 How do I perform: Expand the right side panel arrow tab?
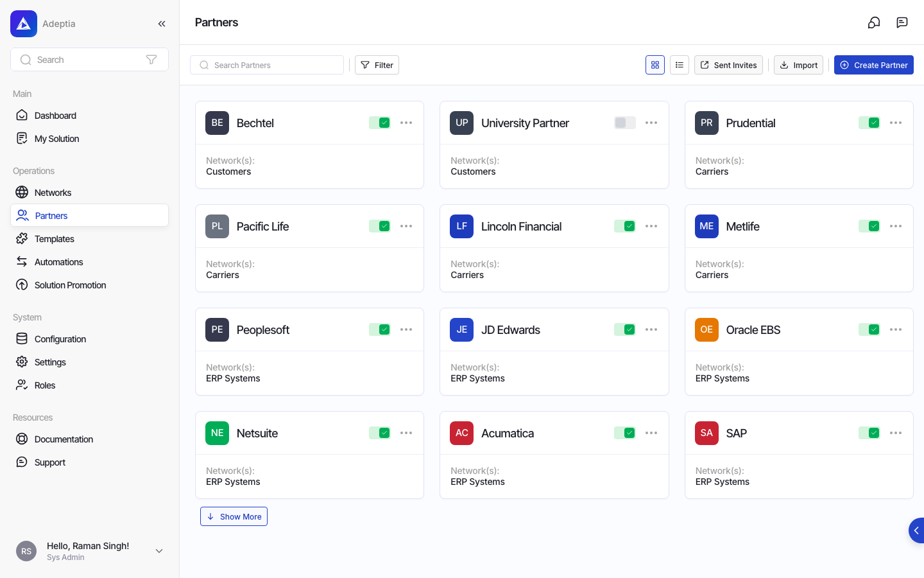pos(916,530)
